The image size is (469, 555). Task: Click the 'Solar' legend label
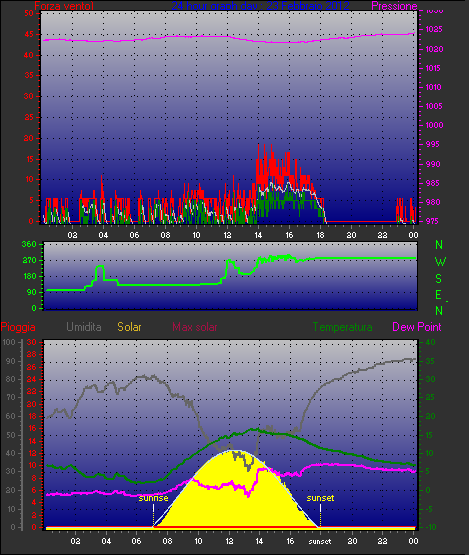pyautogui.click(x=129, y=327)
